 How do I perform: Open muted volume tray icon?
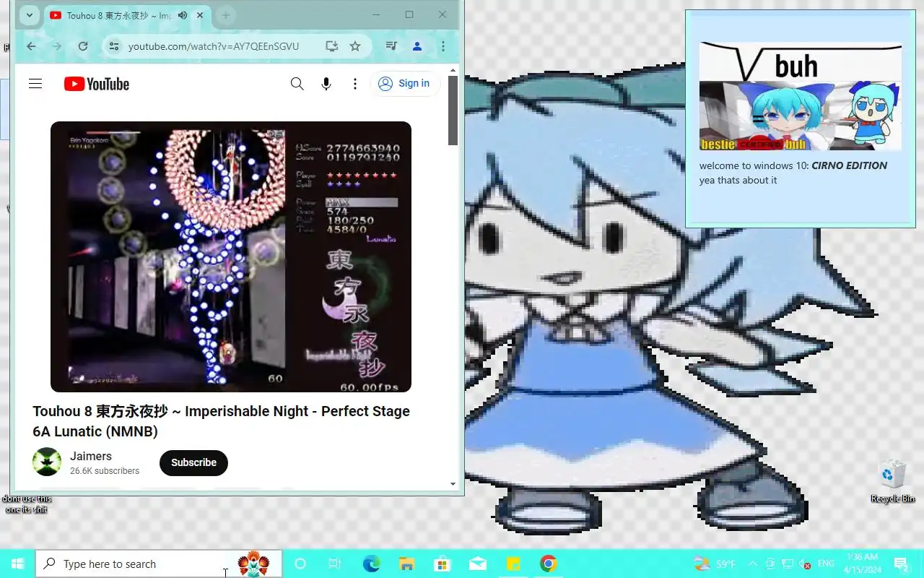point(804,564)
